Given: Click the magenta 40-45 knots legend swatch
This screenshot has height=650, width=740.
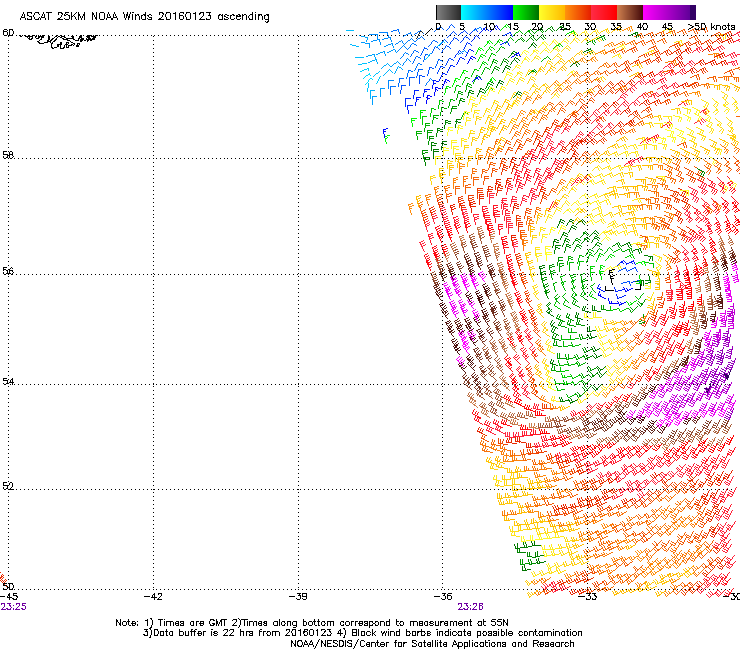Looking at the screenshot, I should [x=656, y=12].
